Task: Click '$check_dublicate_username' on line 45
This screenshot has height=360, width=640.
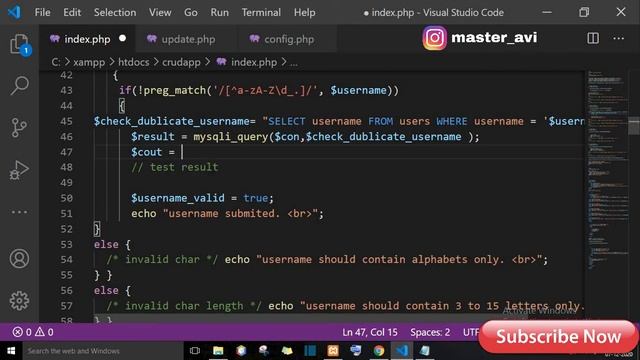Action: click(171, 121)
